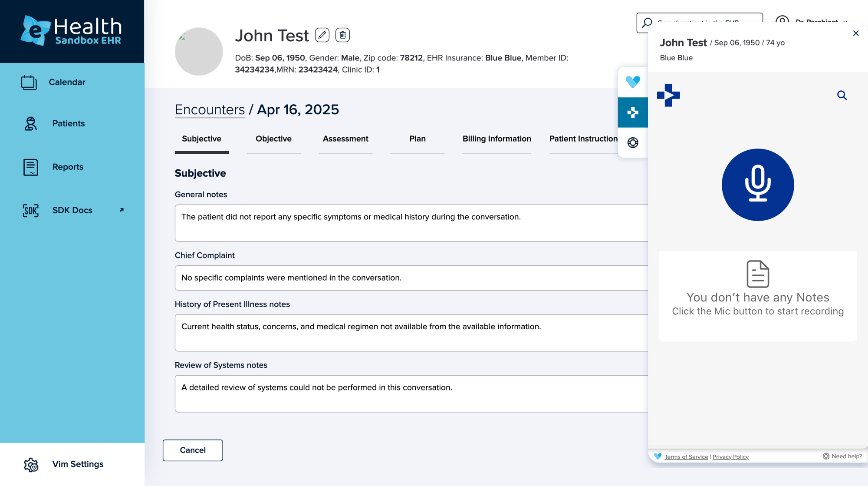Image resolution: width=868 pixels, height=486 pixels.
Task: Open the Billing Information tab
Action: coord(496,139)
